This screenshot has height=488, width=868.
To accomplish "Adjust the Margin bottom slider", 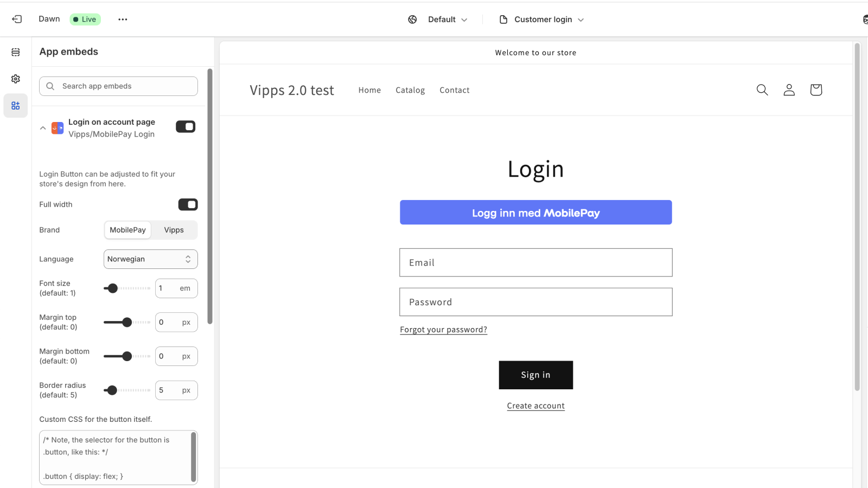I will coord(127,356).
